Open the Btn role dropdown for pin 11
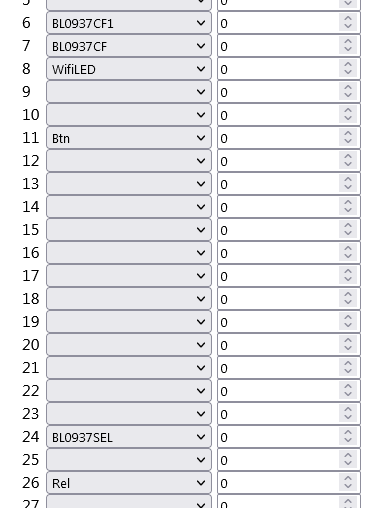Image resolution: width=388 pixels, height=508 pixels. [x=129, y=138]
